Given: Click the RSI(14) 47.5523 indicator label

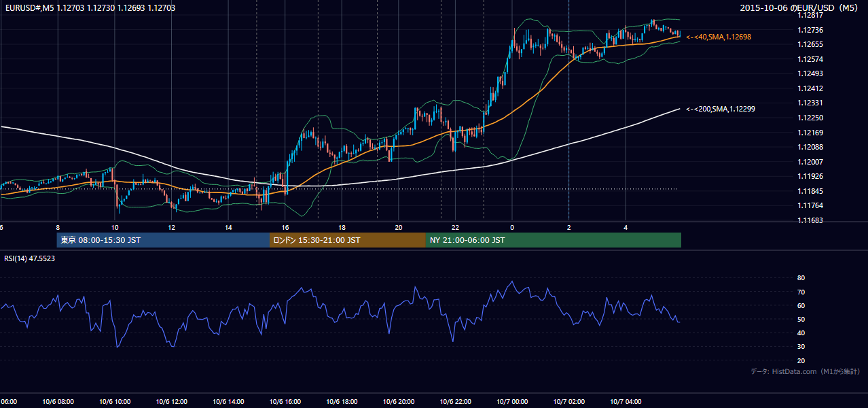Looking at the screenshot, I should (x=30, y=258).
